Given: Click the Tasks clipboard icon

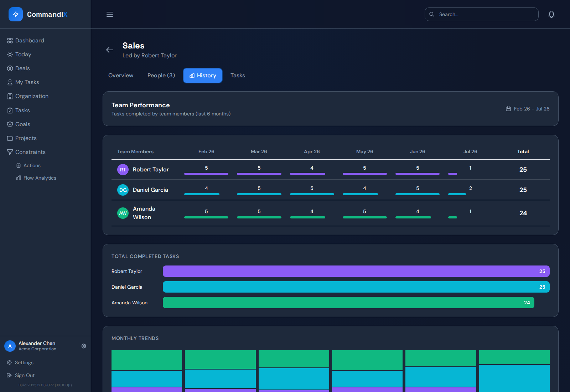Looking at the screenshot, I should 10,110.
